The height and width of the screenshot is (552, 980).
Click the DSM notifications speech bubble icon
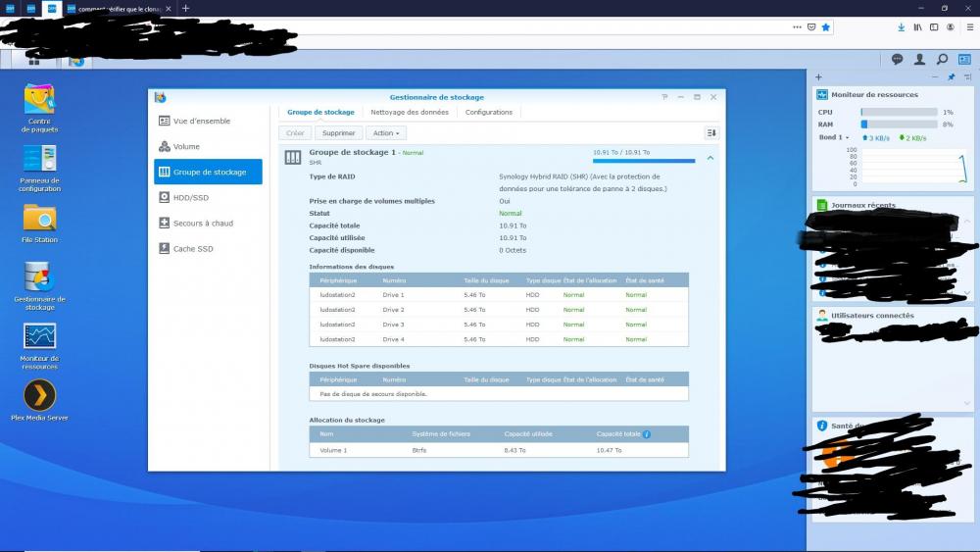(x=897, y=60)
